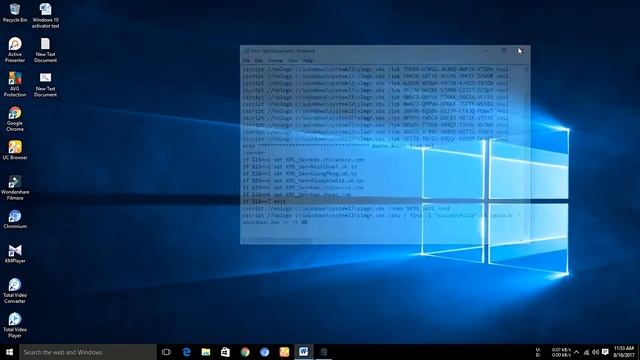Click the Search the web and Windows box
This screenshot has width=640, height=360.
(88, 352)
